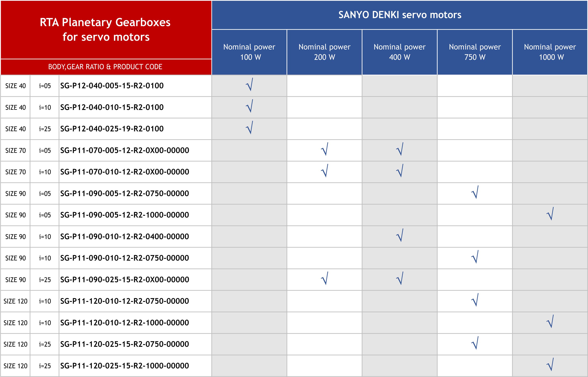Click product code SG-P11-070-010-12-R2-0X00-00000
588x377 pixels.
coord(125,172)
